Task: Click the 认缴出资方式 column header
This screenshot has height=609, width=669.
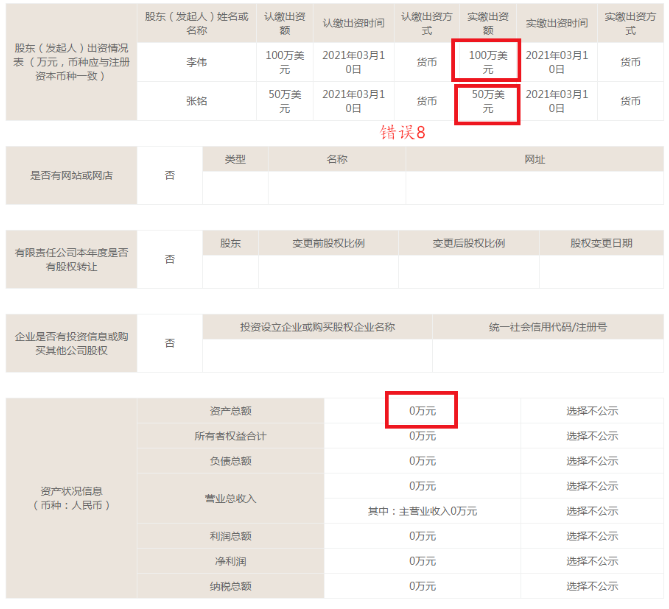Action: [426, 23]
